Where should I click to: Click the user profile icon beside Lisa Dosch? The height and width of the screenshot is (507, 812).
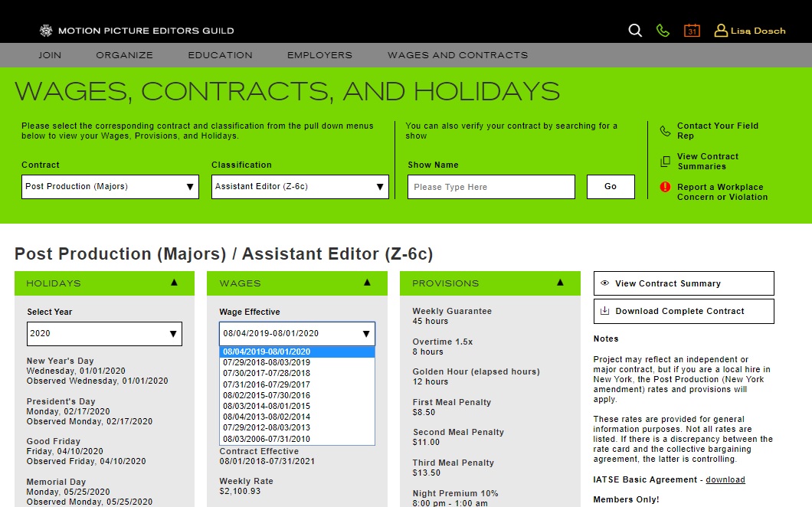721,31
